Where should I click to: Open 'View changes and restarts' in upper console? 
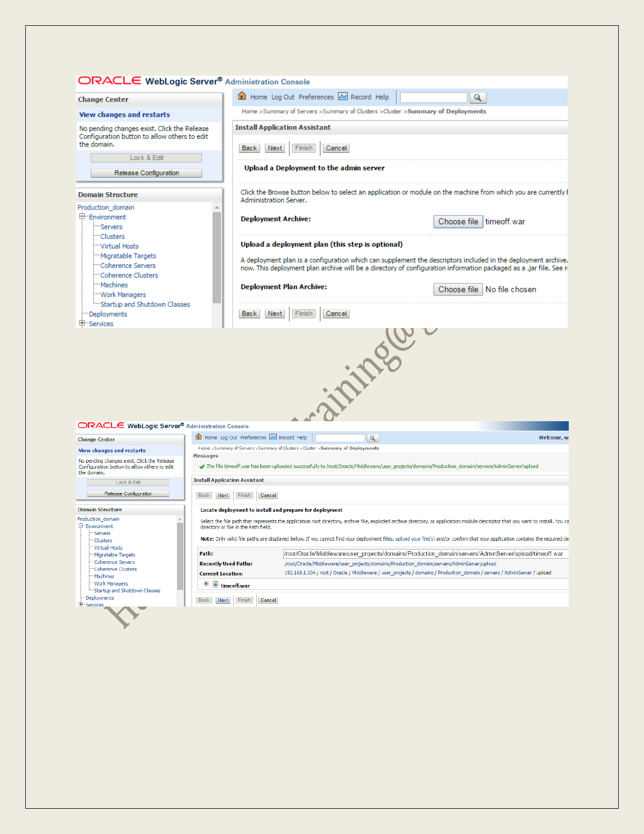click(125, 115)
